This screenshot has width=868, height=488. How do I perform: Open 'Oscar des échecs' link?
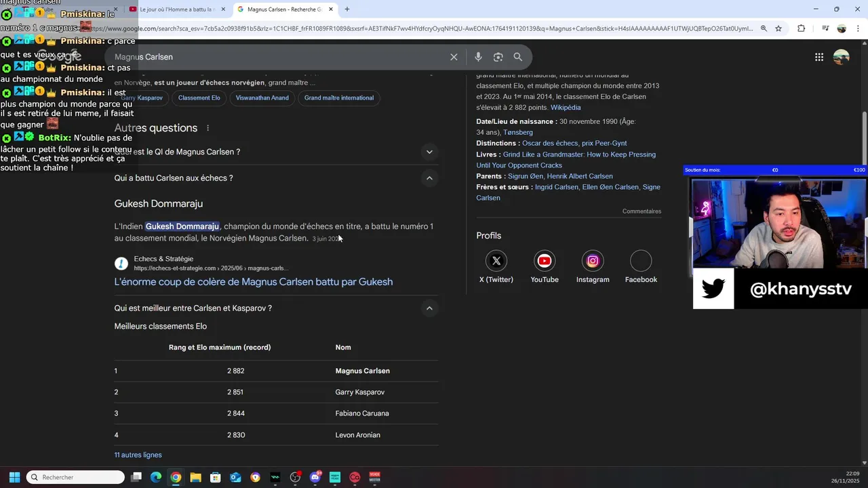pyautogui.click(x=550, y=143)
